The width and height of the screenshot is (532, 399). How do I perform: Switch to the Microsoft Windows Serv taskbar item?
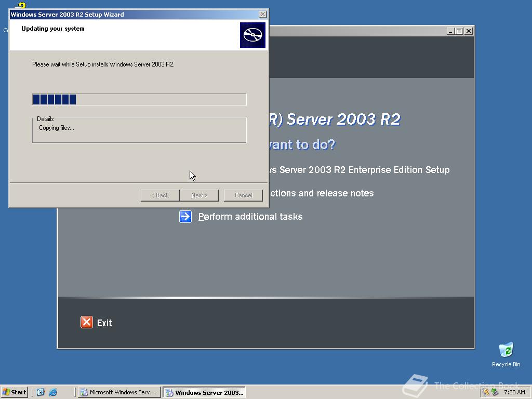coord(119,392)
